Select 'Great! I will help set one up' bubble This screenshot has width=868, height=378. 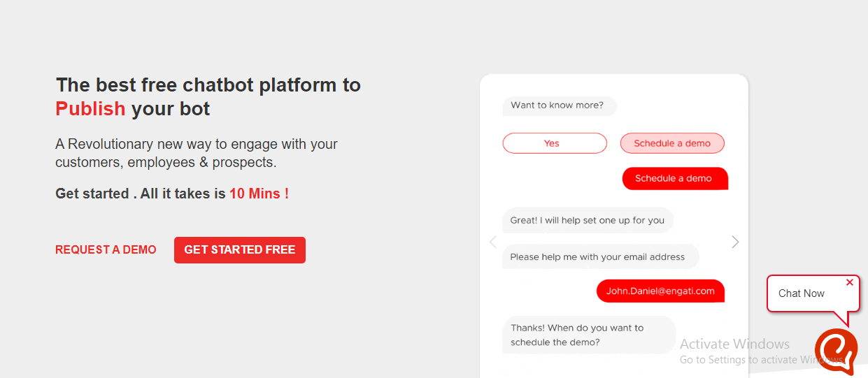tap(587, 220)
